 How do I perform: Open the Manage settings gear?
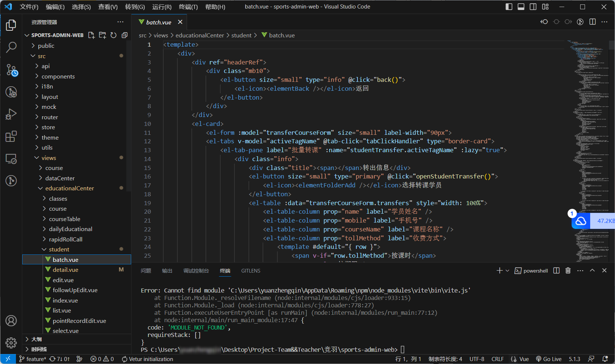point(11,343)
